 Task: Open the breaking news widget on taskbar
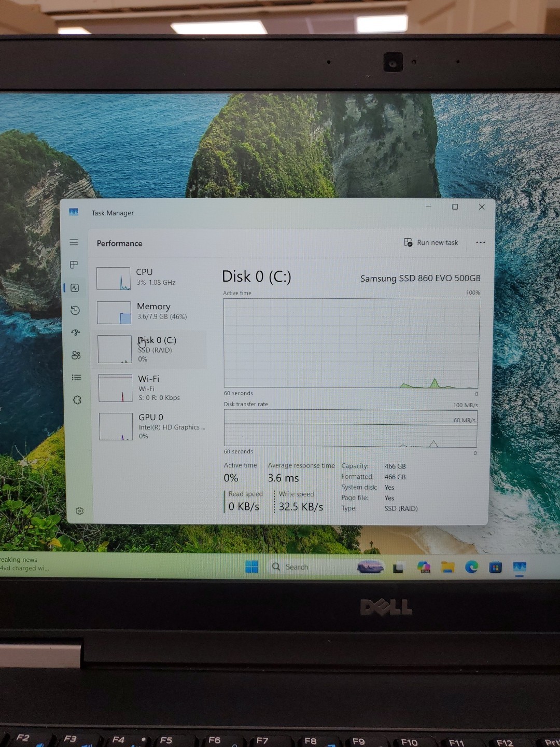click(x=25, y=564)
